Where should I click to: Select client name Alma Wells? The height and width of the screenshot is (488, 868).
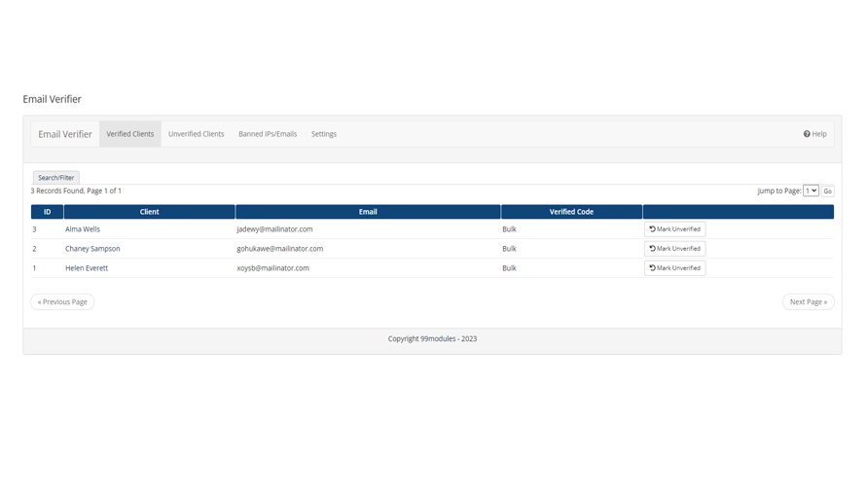pyautogui.click(x=83, y=229)
